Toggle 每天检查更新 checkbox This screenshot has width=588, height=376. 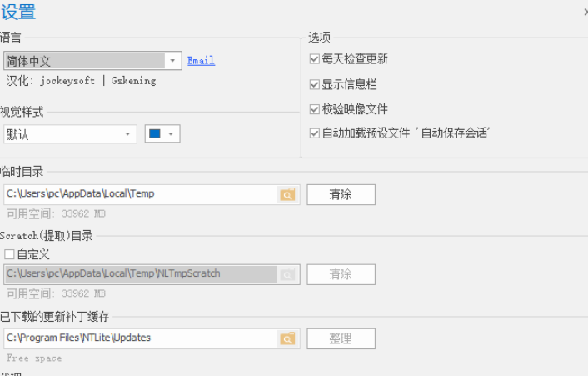314,59
